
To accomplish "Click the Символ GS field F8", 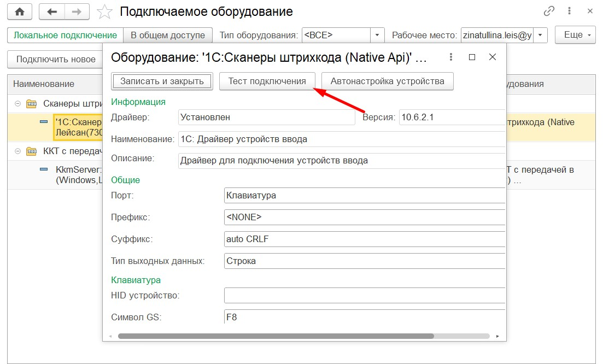I will coord(365,316).
